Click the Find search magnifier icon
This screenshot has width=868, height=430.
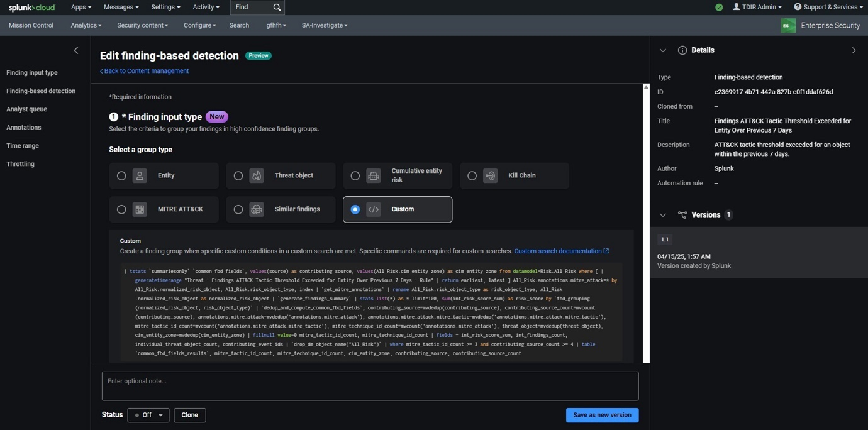[277, 8]
